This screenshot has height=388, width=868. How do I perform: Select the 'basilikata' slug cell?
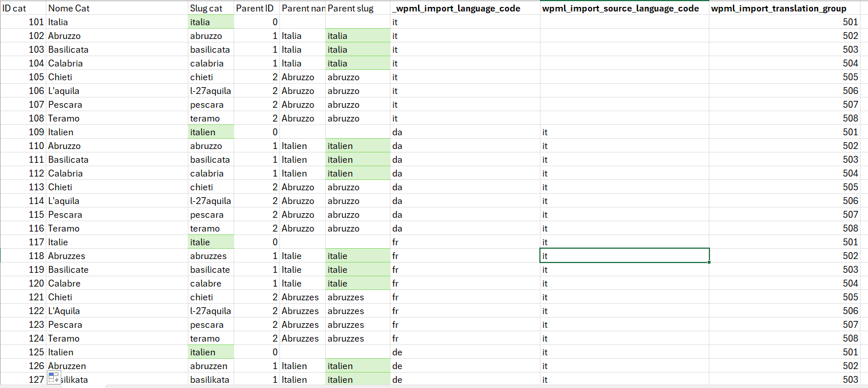(211, 380)
